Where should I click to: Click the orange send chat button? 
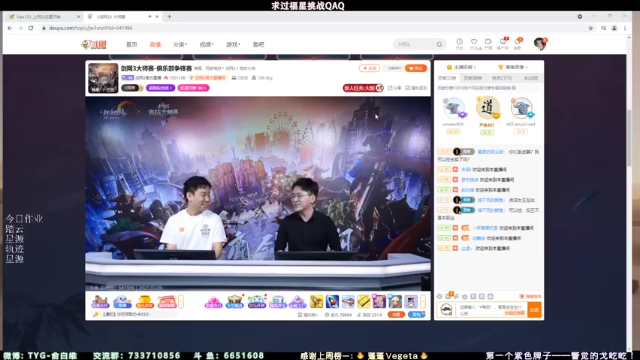click(534, 310)
